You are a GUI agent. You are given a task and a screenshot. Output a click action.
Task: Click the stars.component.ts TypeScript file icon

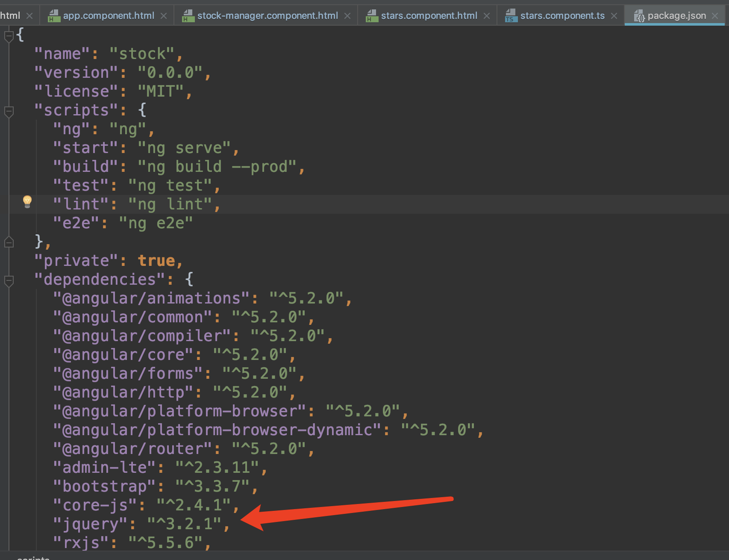pyautogui.click(x=511, y=16)
